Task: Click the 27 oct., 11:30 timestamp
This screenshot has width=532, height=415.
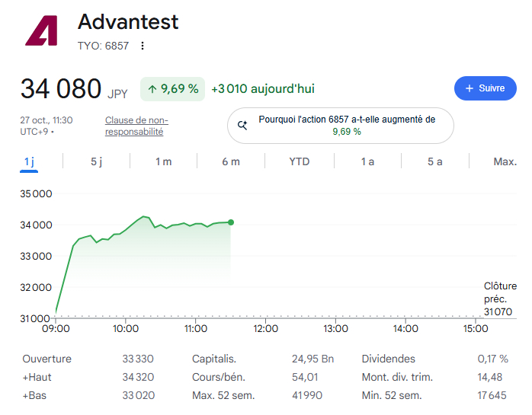Action: (x=46, y=126)
